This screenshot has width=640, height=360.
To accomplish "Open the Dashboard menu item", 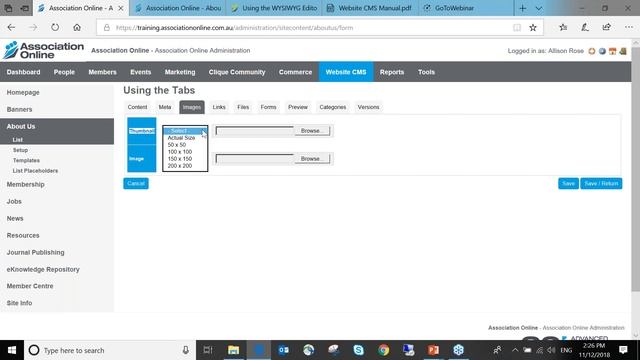I will tap(23, 72).
